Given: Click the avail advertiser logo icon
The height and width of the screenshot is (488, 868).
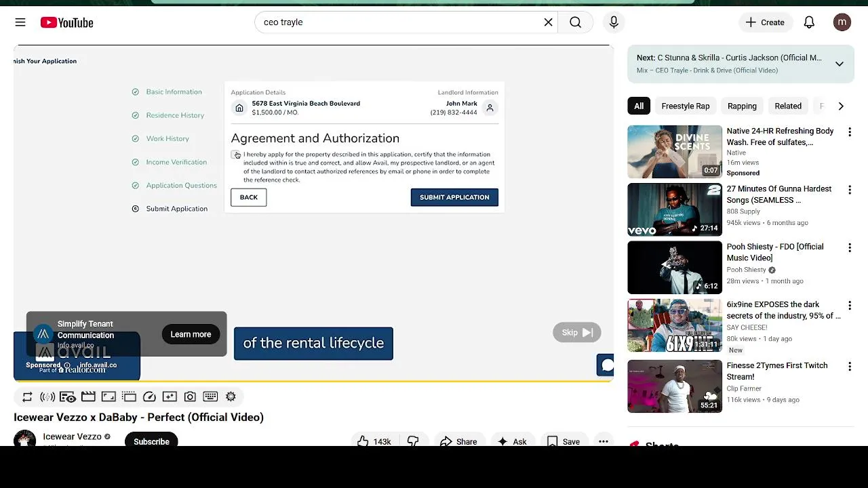Looking at the screenshot, I should (43, 333).
